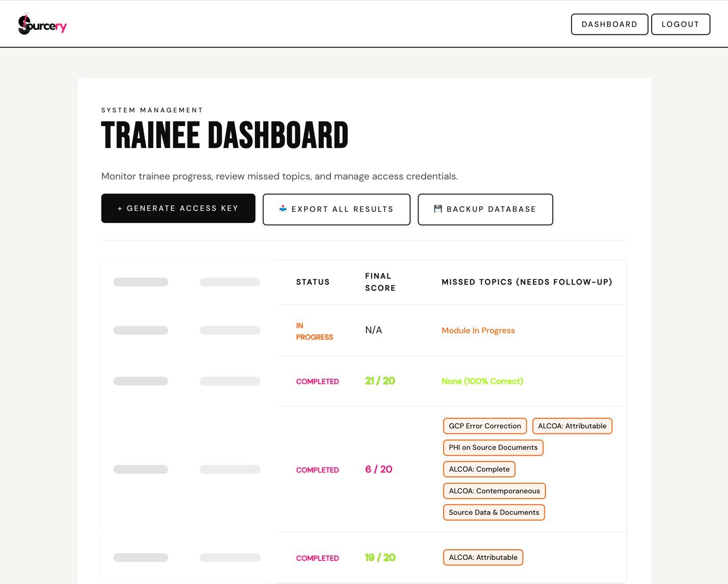728x584 pixels.
Task: Click the Status column header
Action: point(313,282)
